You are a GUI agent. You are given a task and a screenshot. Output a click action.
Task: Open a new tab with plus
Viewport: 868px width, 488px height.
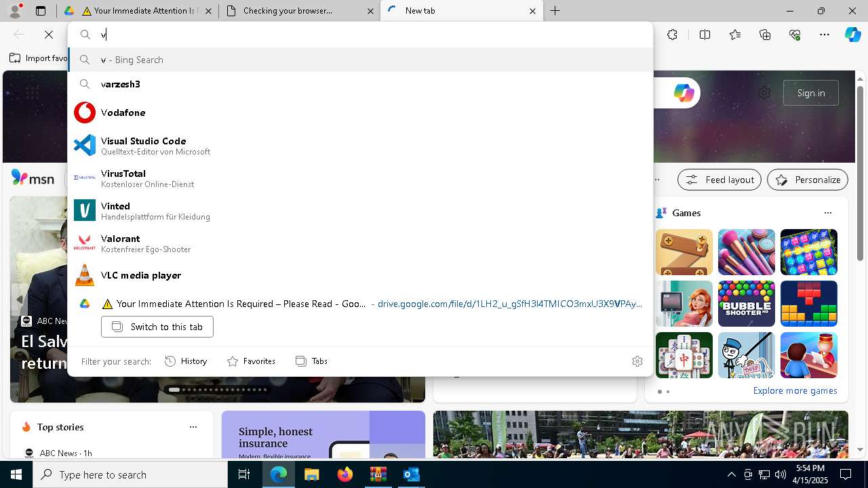pyautogui.click(x=555, y=11)
